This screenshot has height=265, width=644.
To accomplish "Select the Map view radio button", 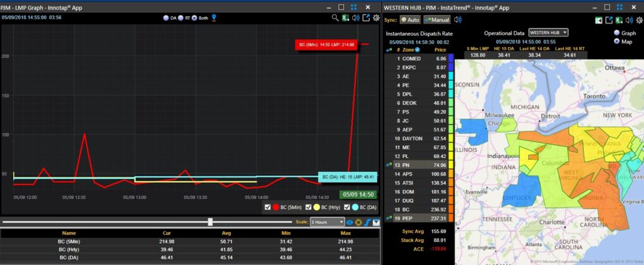I will [617, 42].
